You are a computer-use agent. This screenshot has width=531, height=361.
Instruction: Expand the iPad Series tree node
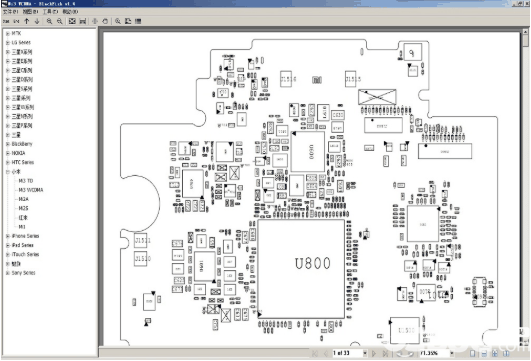pos(7,245)
